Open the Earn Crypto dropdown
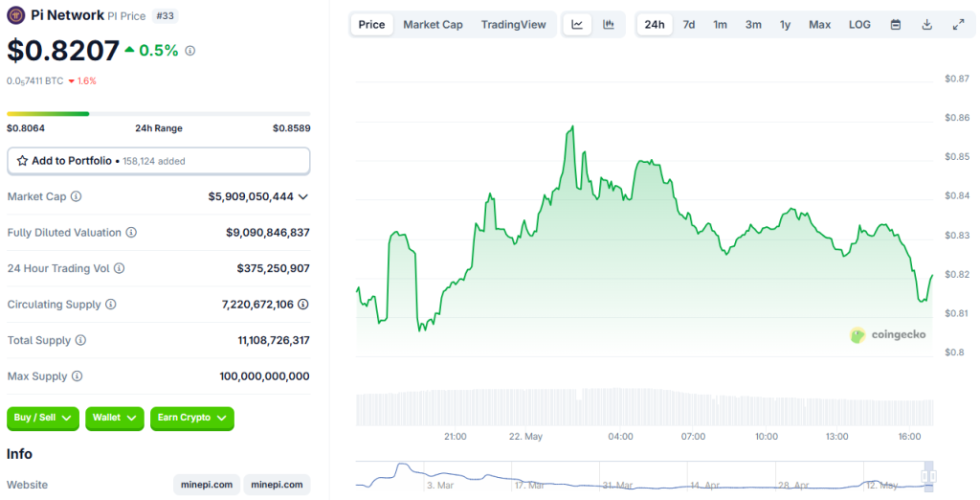 pos(191,418)
